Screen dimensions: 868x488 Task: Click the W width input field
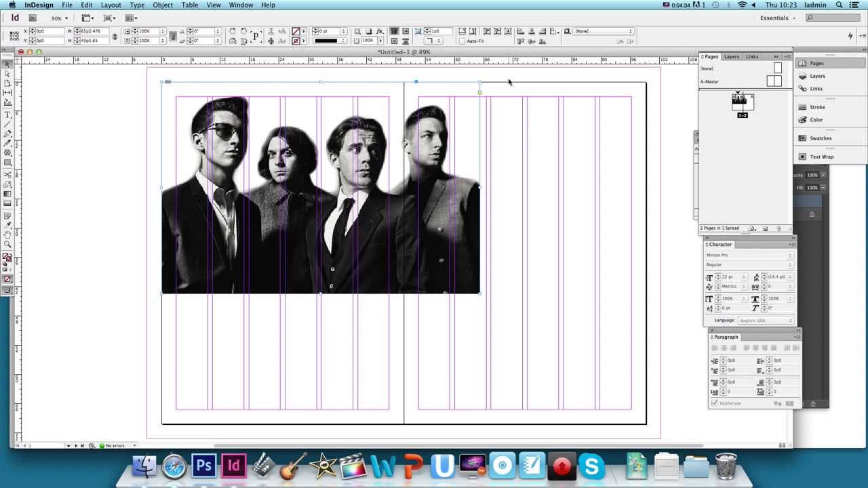tap(93, 31)
